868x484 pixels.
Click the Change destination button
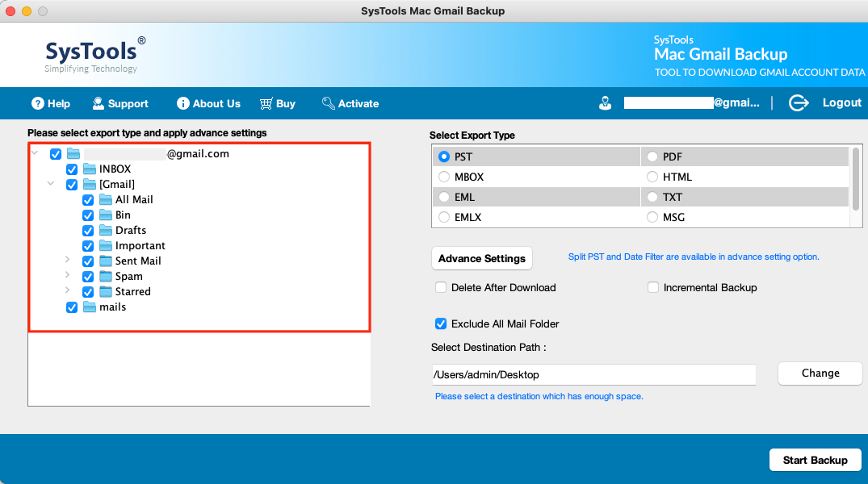coord(820,373)
